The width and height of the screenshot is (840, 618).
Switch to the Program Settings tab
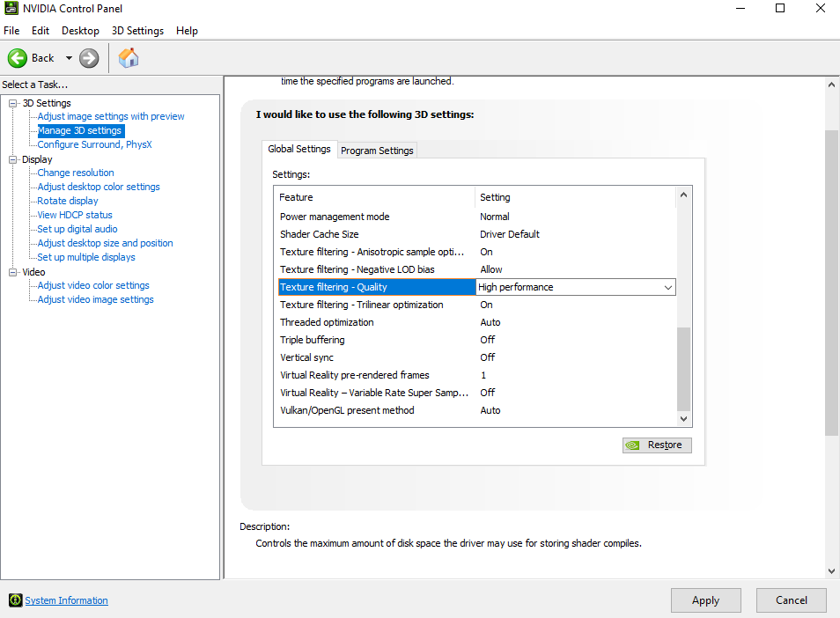click(x=377, y=151)
